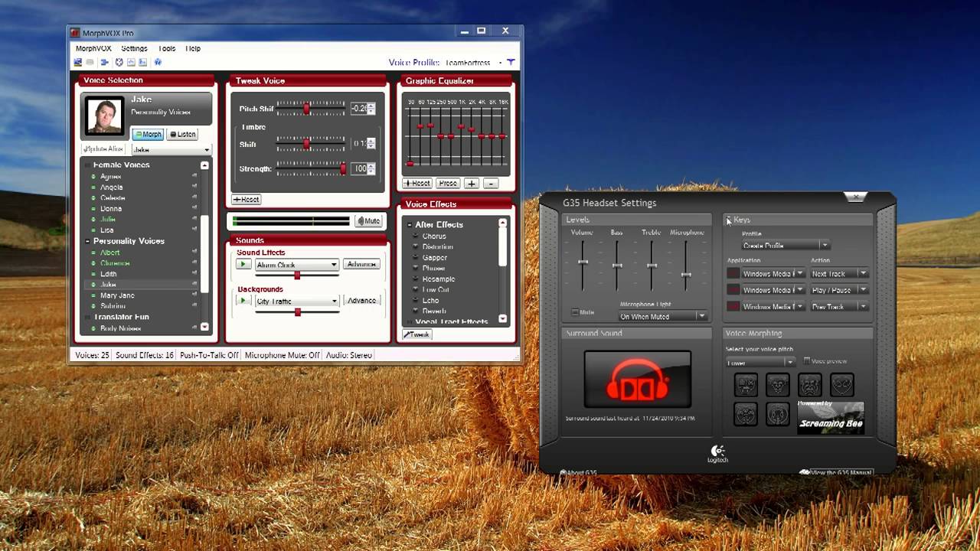Click the Update Alias button
The height and width of the screenshot is (551, 980).
tap(104, 149)
